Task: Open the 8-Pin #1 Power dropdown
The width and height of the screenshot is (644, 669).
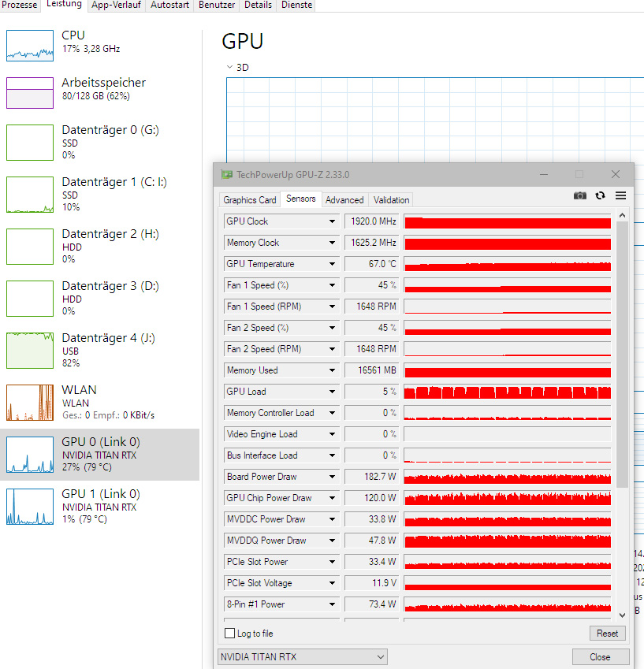Action: [332, 604]
